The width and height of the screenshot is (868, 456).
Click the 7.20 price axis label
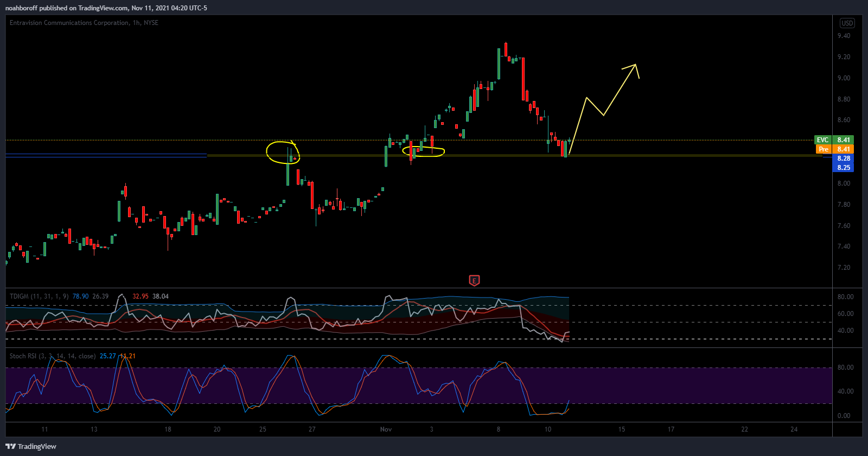tap(844, 268)
